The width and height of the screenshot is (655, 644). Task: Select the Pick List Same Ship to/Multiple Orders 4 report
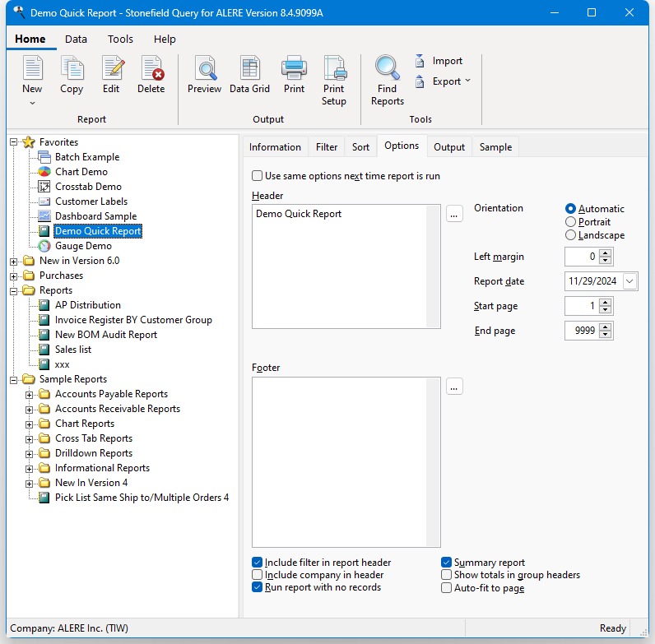pos(142,498)
